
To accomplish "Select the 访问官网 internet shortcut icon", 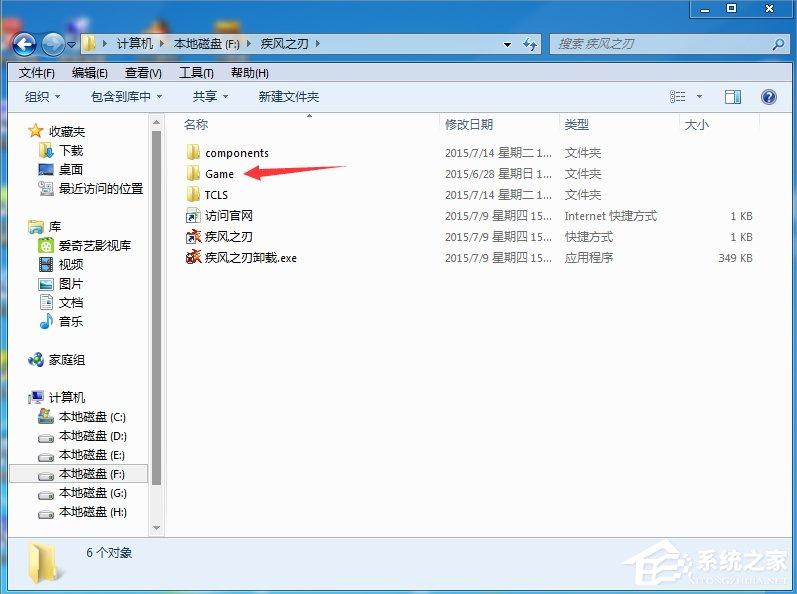I will (x=193, y=216).
